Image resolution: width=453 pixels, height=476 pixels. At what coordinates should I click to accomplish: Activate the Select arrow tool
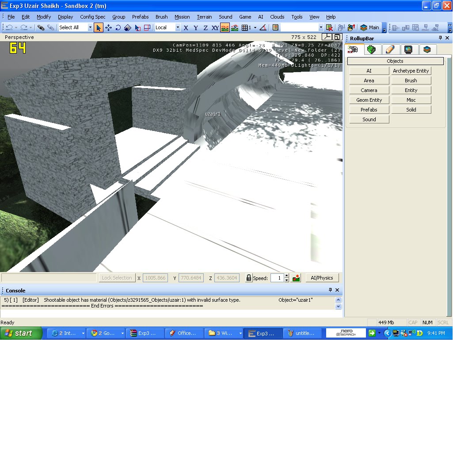pos(98,27)
